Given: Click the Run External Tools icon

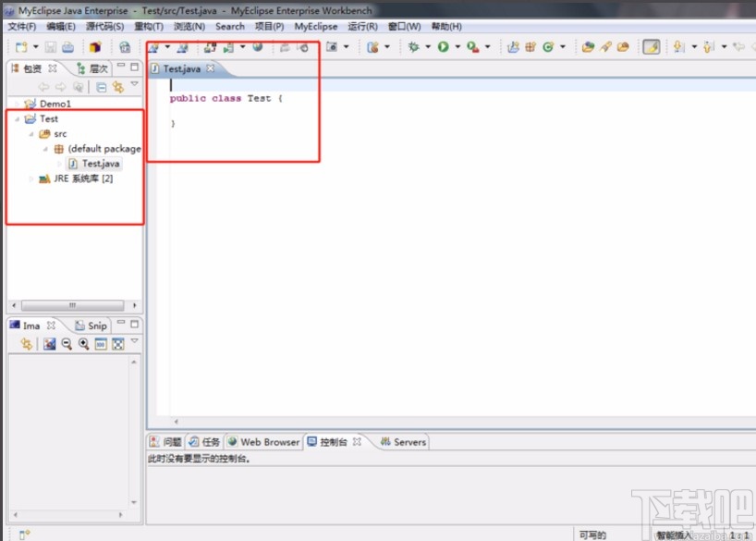Looking at the screenshot, I should (473, 47).
